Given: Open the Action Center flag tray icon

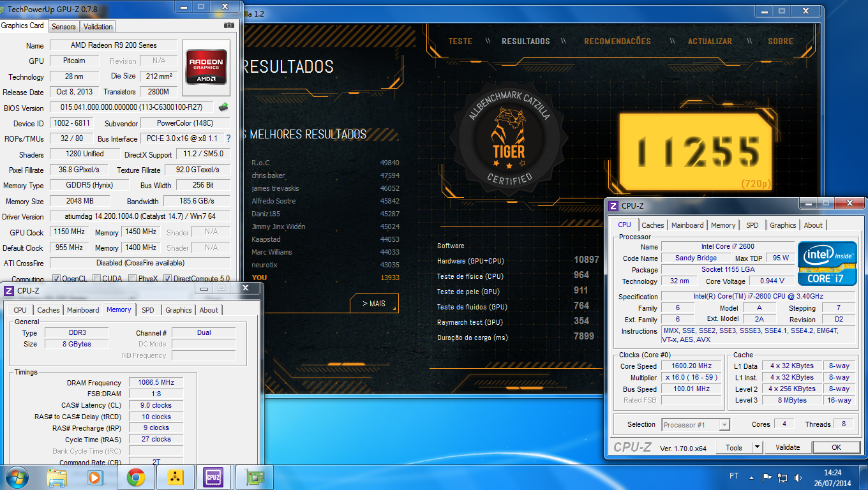Looking at the screenshot, I should point(767,477).
